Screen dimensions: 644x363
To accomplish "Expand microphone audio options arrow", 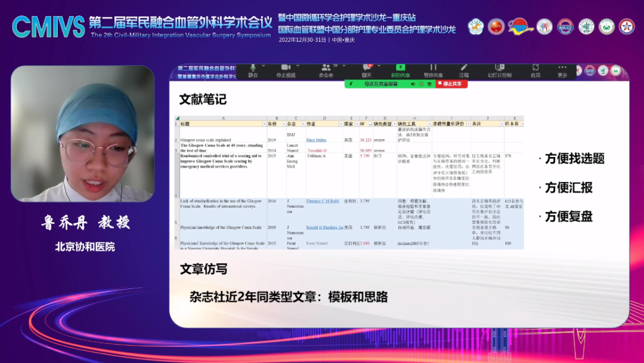I will coord(264,66).
